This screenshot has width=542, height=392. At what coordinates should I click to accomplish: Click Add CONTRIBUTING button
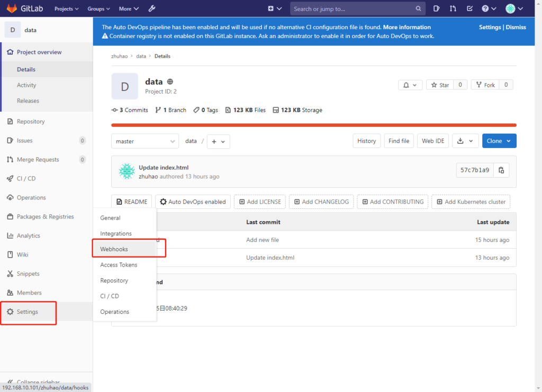pos(393,202)
